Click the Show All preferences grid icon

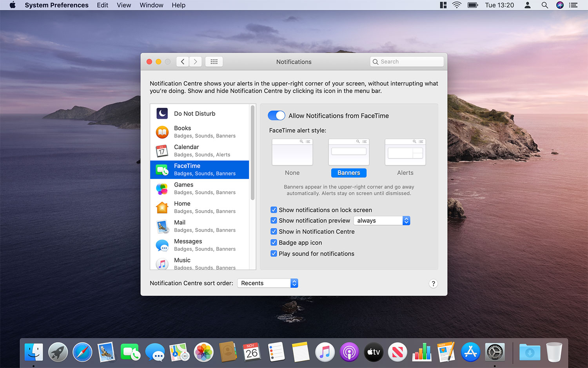pyautogui.click(x=214, y=61)
